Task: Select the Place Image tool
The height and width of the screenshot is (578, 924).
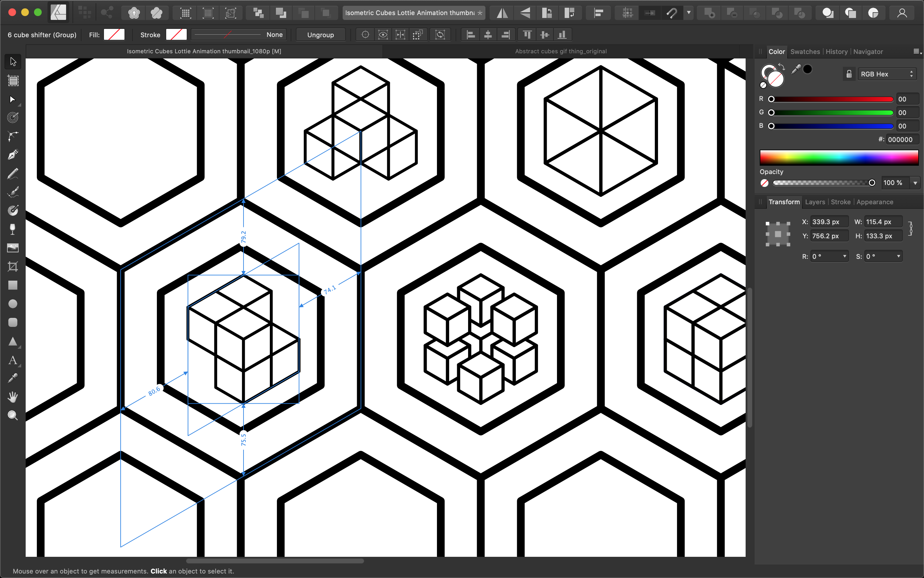Action: (13, 248)
